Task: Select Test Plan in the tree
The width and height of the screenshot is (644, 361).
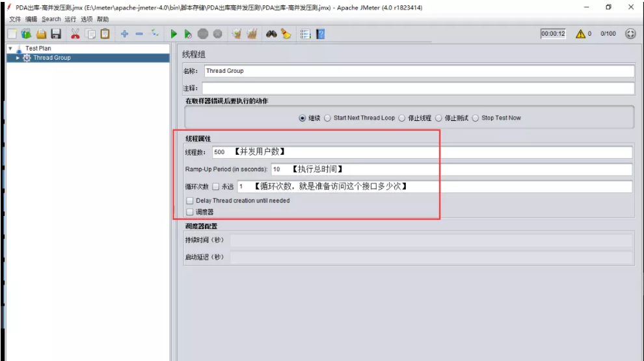Action: (38, 49)
